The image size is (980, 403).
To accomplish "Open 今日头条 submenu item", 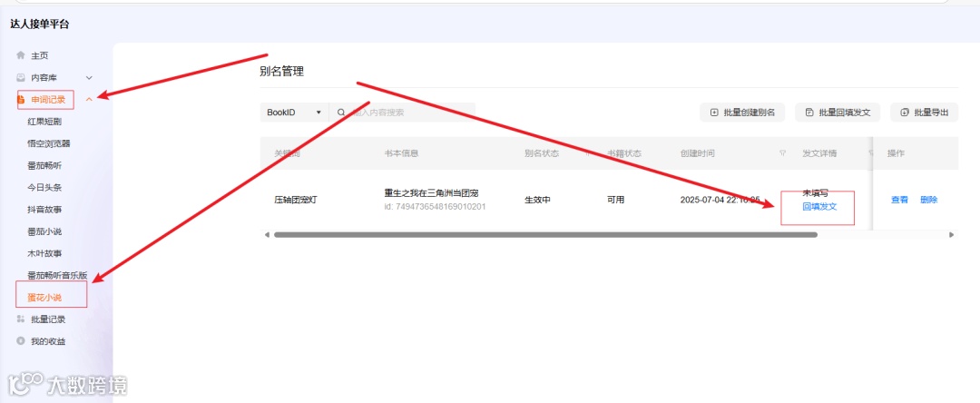I will tap(44, 188).
